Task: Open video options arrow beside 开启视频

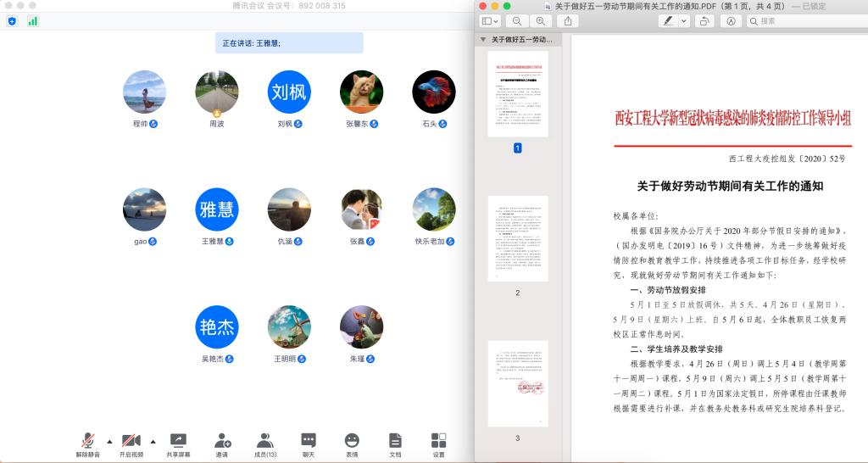Action: point(153,442)
